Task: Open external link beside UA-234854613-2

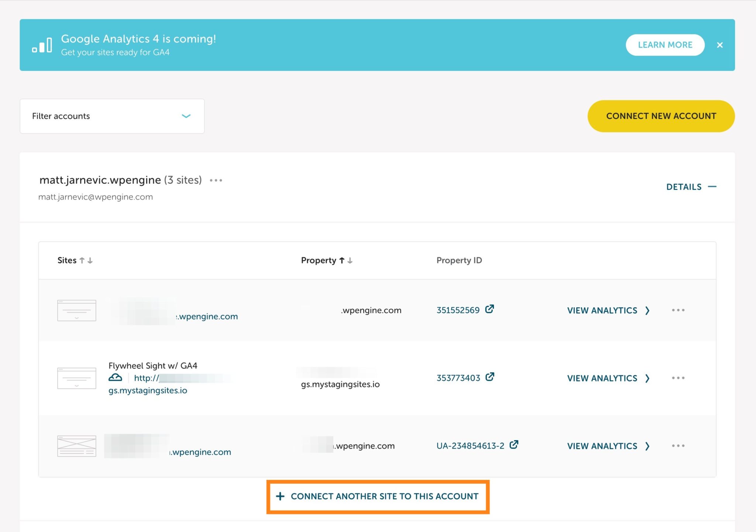Action: (x=514, y=445)
